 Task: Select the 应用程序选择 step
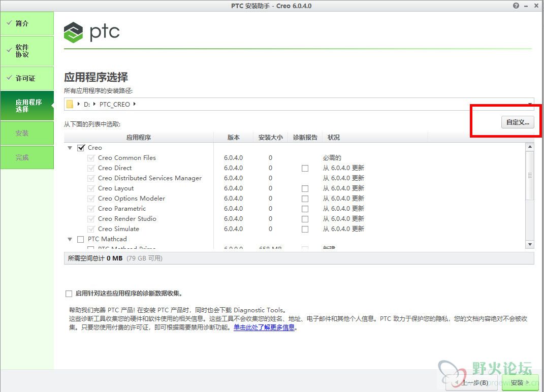[x=27, y=106]
